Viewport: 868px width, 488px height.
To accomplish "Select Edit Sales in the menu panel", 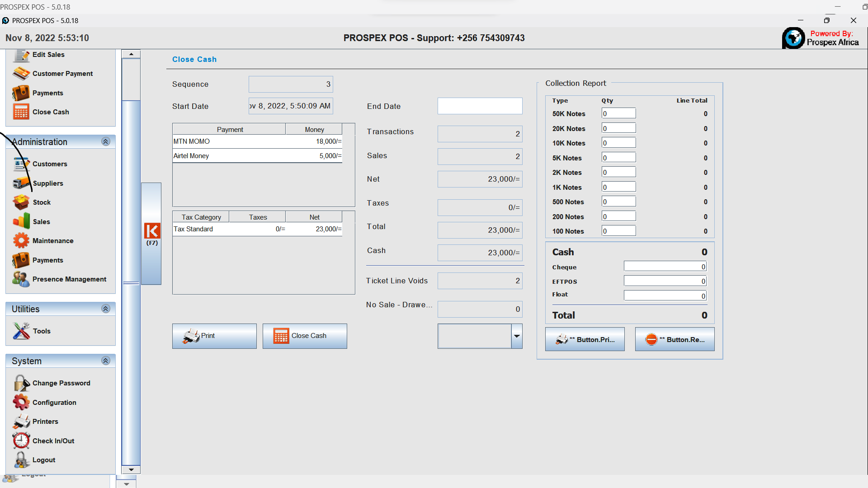I will (48, 54).
